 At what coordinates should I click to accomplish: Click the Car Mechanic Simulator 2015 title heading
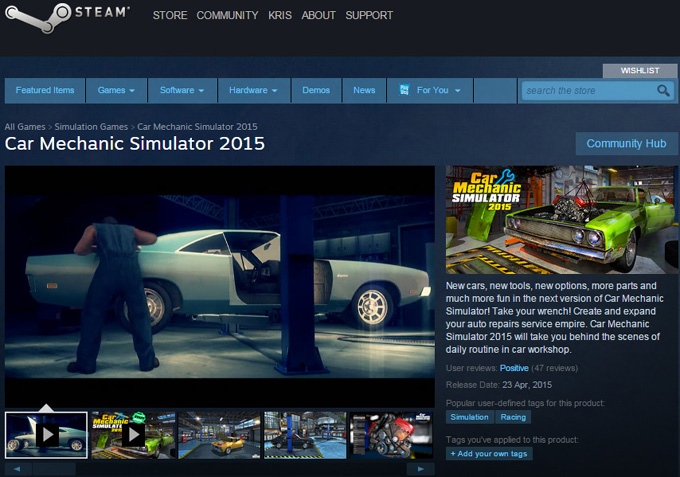134,144
